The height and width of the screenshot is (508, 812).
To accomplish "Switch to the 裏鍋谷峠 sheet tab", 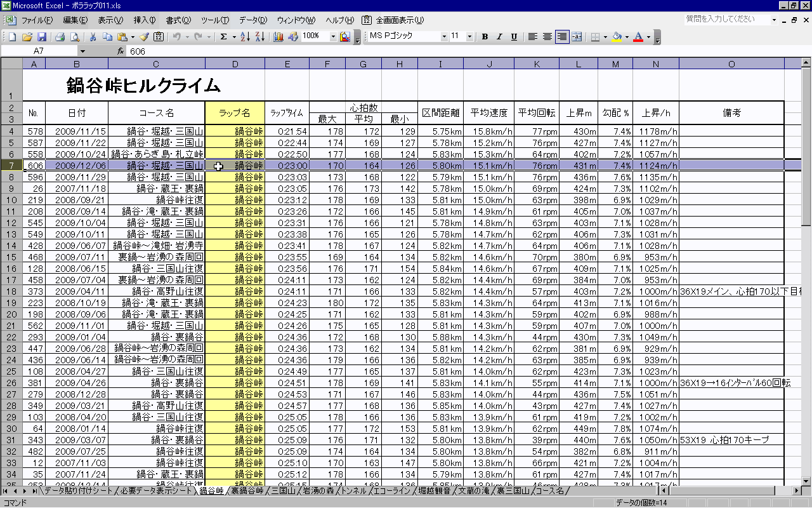I will (247, 491).
